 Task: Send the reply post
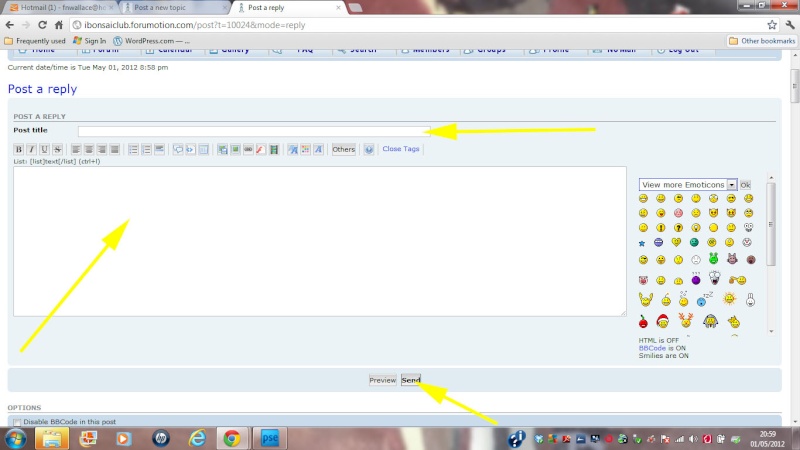click(x=411, y=380)
